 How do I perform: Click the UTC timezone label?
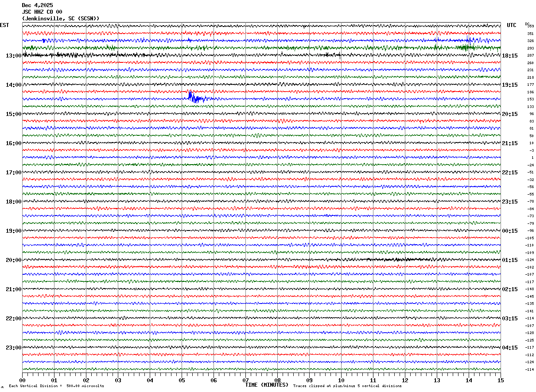tap(512, 25)
